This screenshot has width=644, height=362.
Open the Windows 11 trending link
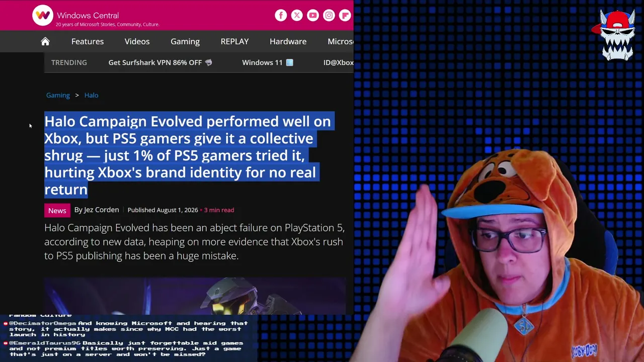[268, 62]
